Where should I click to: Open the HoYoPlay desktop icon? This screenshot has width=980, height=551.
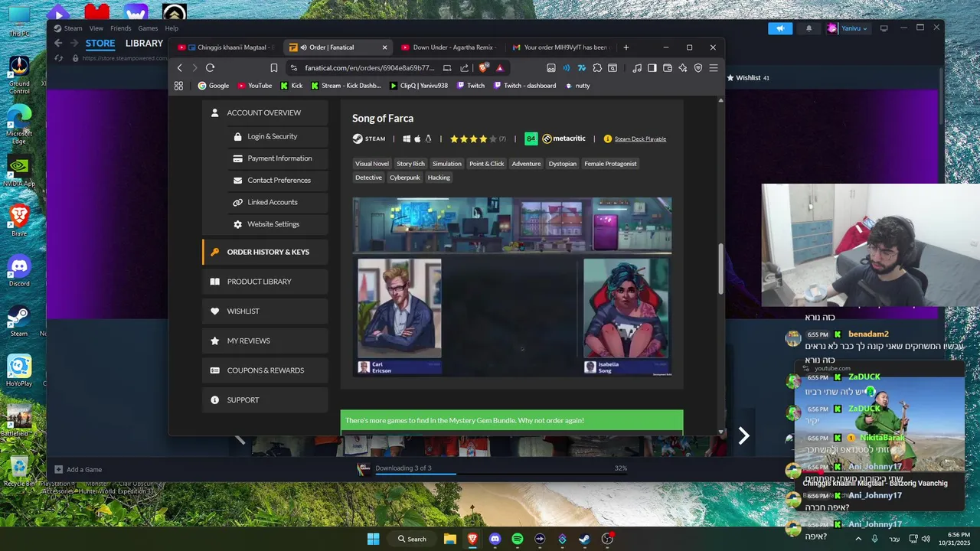pyautogui.click(x=19, y=370)
